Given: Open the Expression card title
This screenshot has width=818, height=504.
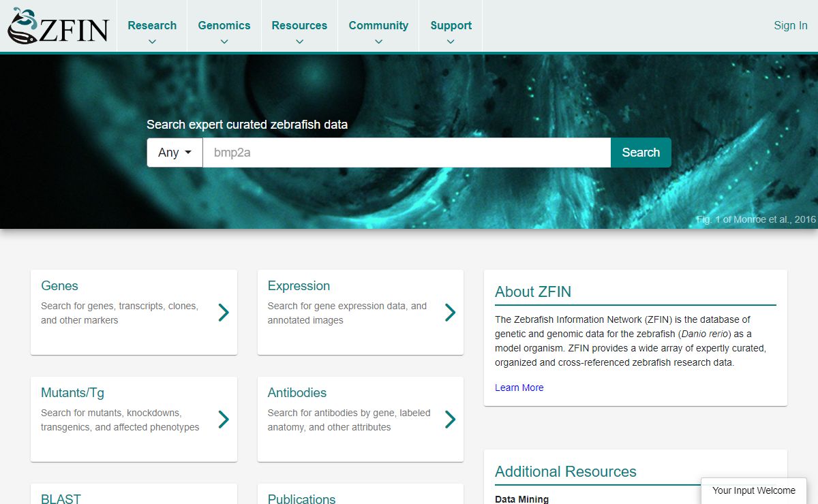Looking at the screenshot, I should tap(299, 286).
